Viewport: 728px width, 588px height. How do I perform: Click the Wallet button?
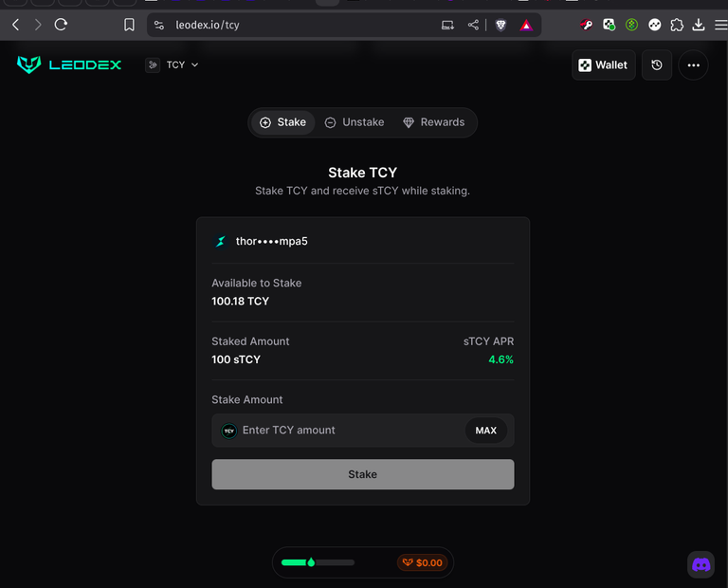coord(603,65)
